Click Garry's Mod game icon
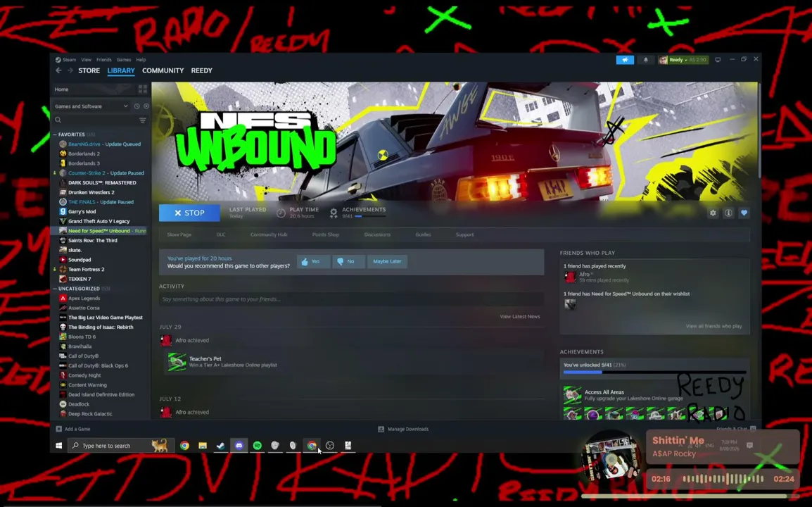 [x=63, y=211]
